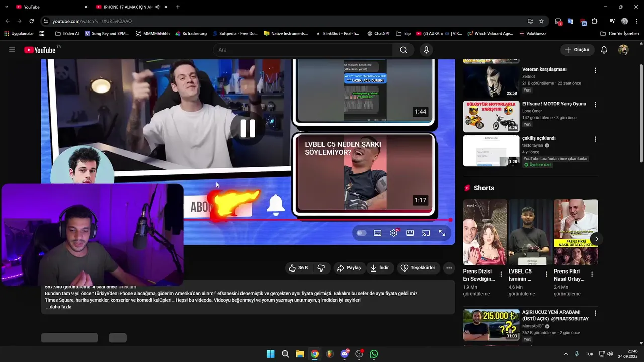Viewport: 644px width, 362px height.
Task: Bookmark this page with the star
Action: [x=541, y=21]
